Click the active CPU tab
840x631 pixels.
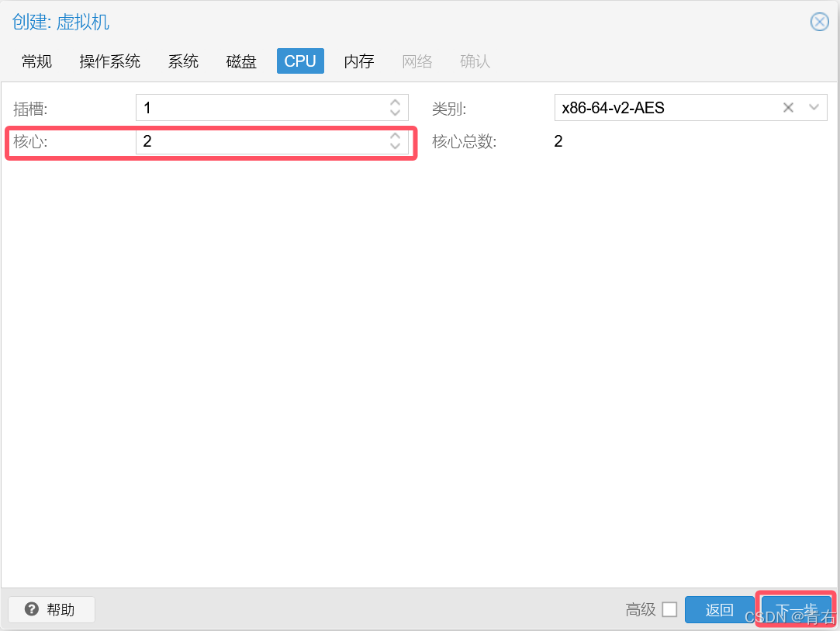(x=300, y=61)
